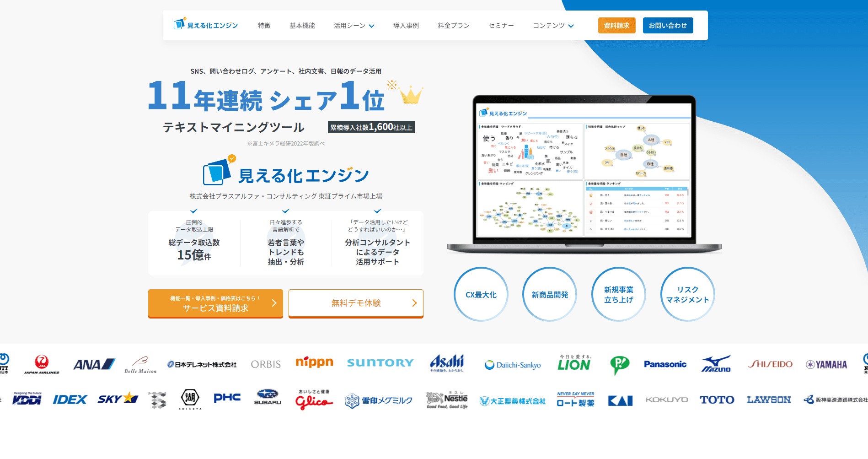Click the YAMAHA logo
Viewport: 868px width, 459px height.
coord(826,365)
